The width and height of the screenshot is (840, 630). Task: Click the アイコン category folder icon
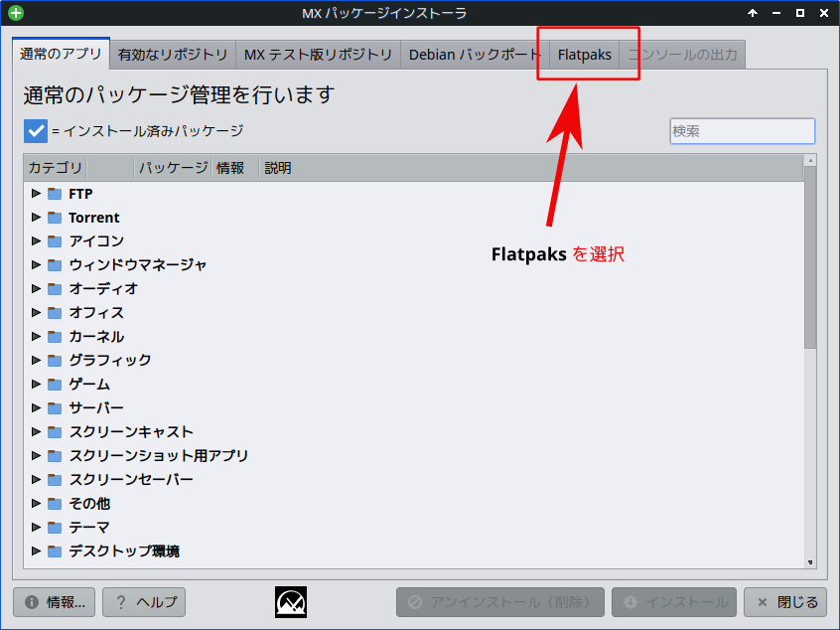coord(55,241)
